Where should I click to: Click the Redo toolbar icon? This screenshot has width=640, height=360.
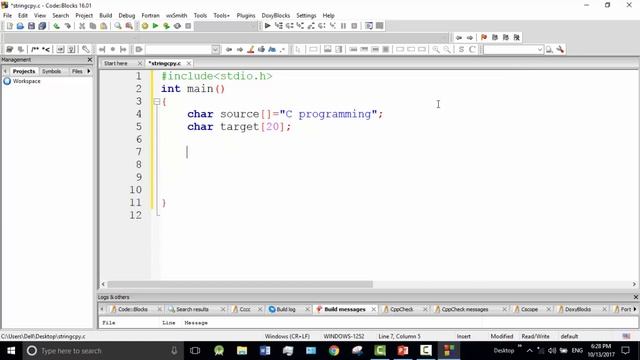click(67, 26)
